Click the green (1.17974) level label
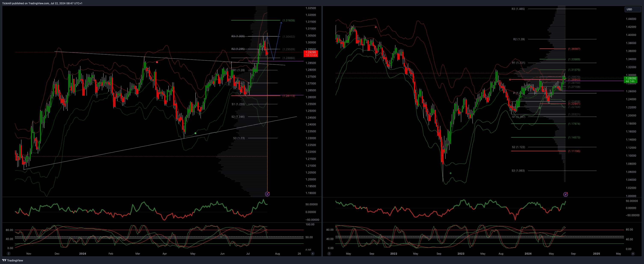Image resolution: width=644 pixels, height=264 pixels. (574, 124)
